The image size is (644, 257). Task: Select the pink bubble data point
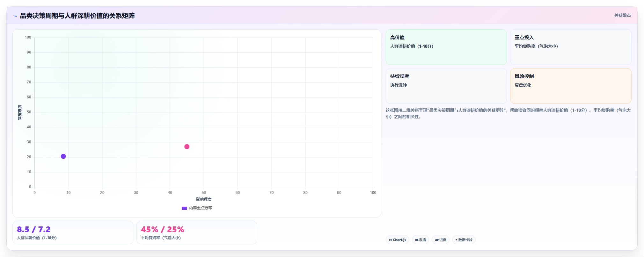(187, 147)
